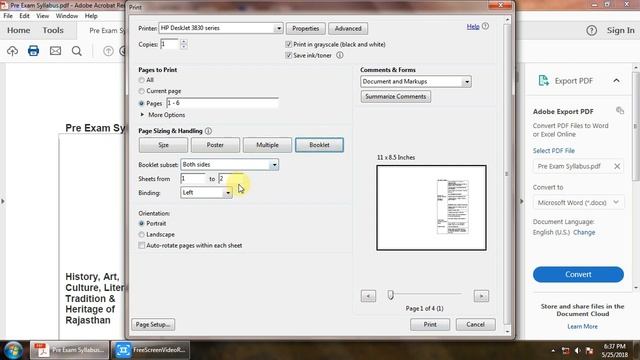Open the Printer dropdown list

pos(278,28)
